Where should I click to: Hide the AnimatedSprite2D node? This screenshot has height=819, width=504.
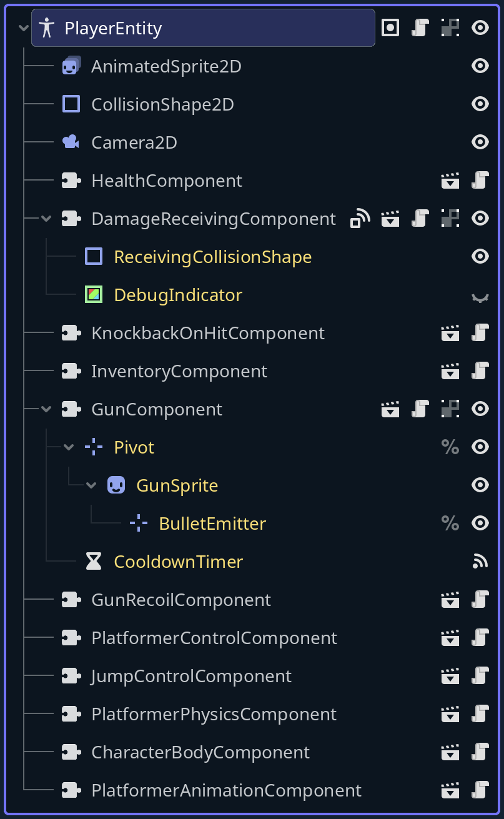(x=480, y=66)
